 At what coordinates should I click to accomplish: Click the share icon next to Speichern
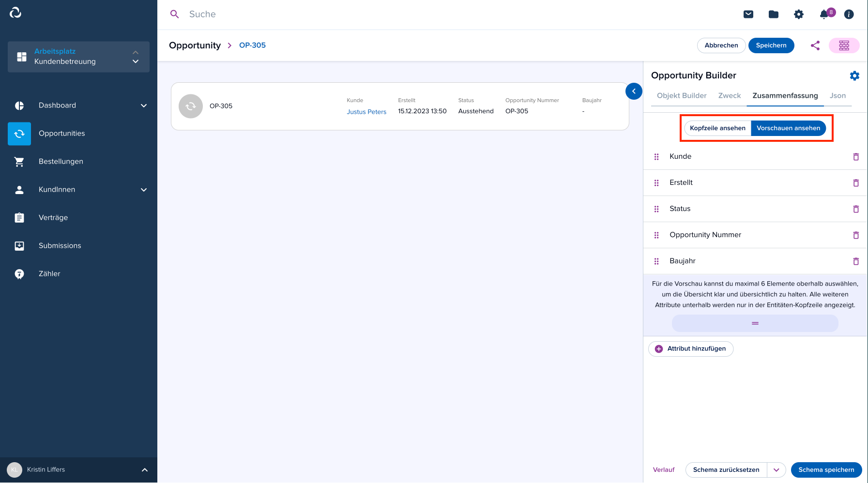[x=815, y=45]
